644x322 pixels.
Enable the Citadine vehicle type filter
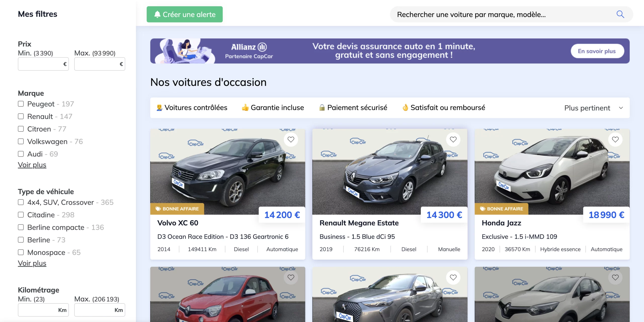point(21,215)
